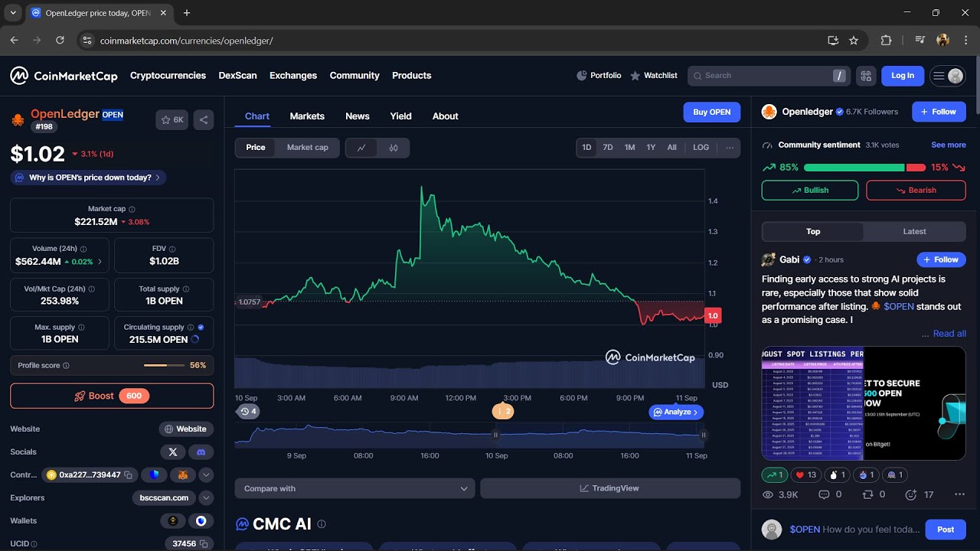Open the QR code app icon in header

pyautogui.click(x=866, y=76)
